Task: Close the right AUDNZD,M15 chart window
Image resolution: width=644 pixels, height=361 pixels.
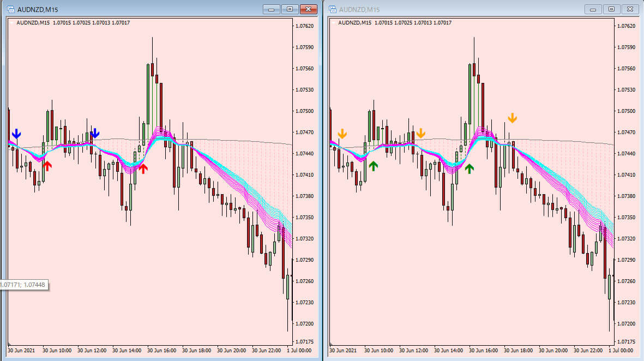Action: pyautogui.click(x=630, y=9)
